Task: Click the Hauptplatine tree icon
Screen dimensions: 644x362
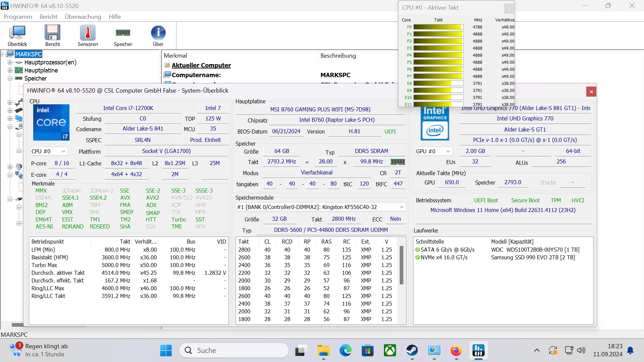Action: coord(19,70)
